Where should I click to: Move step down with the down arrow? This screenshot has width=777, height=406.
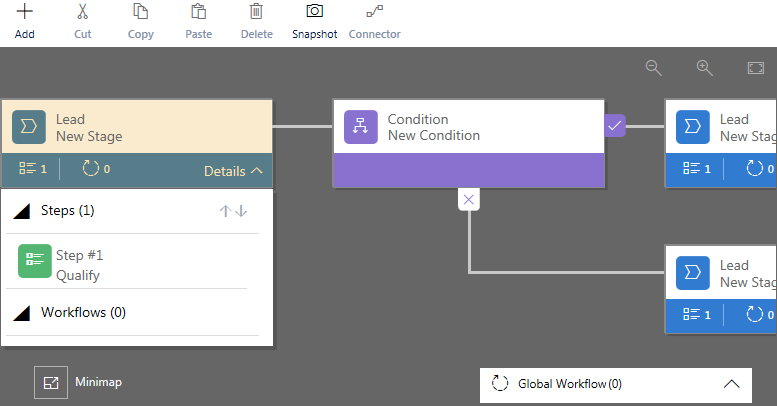coord(241,211)
